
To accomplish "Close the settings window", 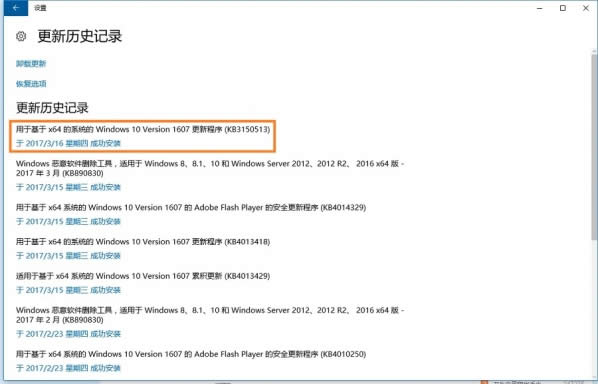I will [x=586, y=8].
